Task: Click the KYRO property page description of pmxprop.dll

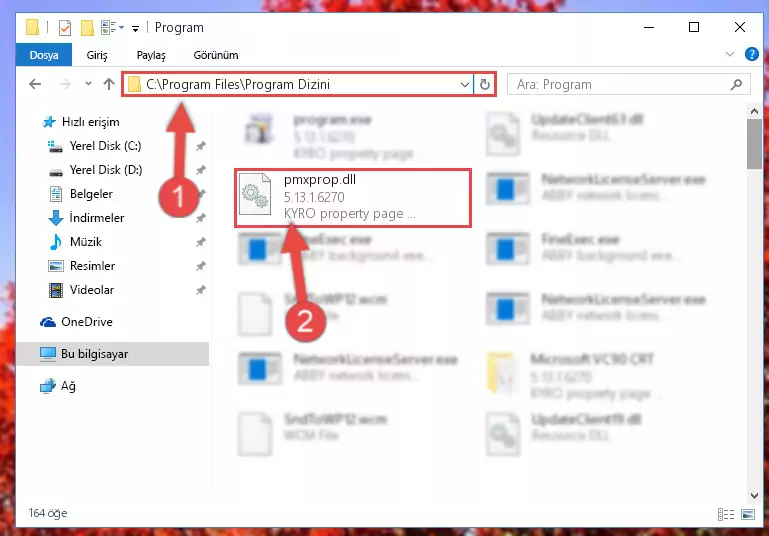Action: point(349,214)
